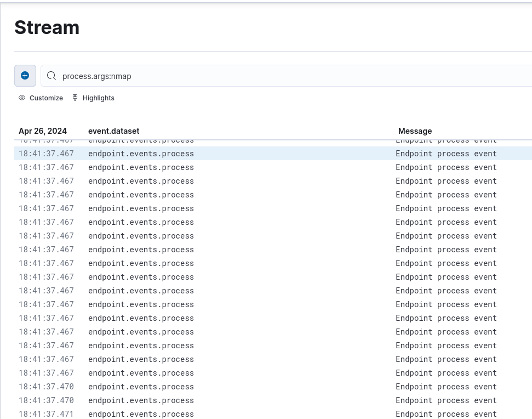Click the blue plus add-filter icon
The height and width of the screenshot is (419, 532).
[x=25, y=75]
